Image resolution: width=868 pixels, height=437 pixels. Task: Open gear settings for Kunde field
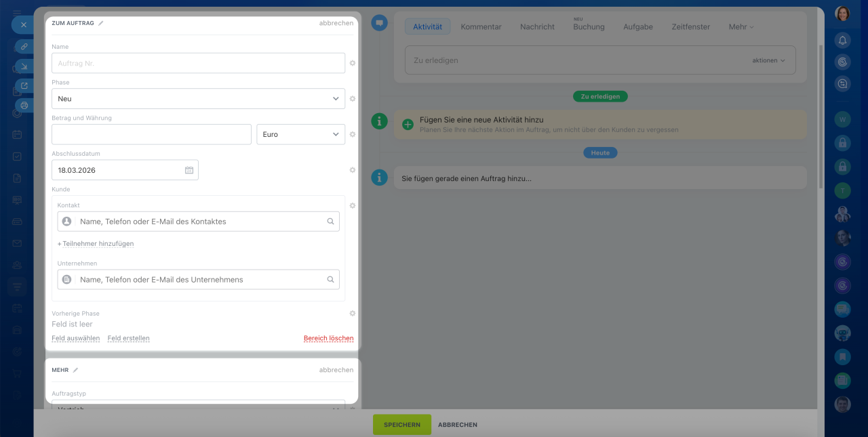(353, 206)
